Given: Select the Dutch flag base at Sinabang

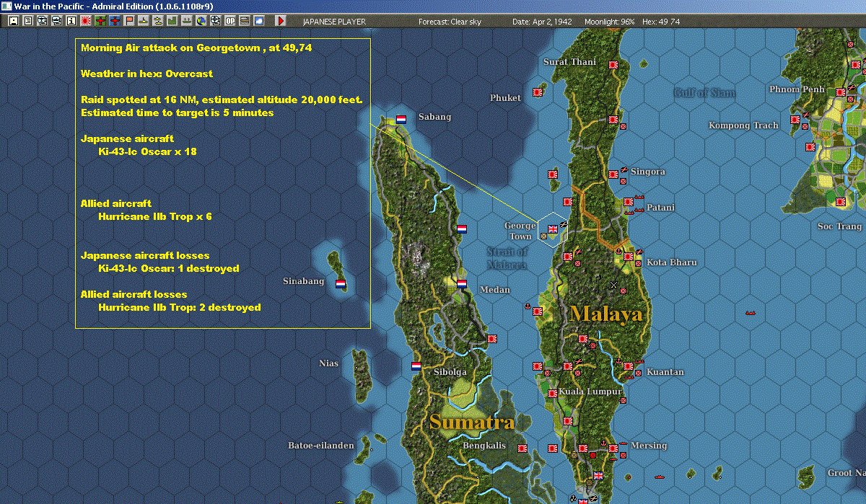Looking at the screenshot, I should pos(341,283).
